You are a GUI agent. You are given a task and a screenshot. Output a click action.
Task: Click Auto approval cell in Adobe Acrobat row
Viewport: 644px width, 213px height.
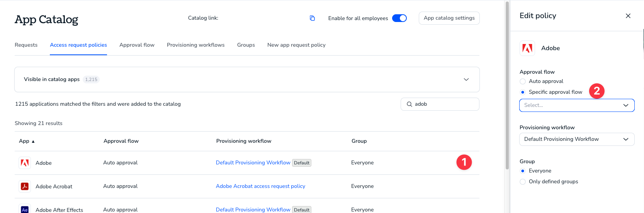pos(120,186)
